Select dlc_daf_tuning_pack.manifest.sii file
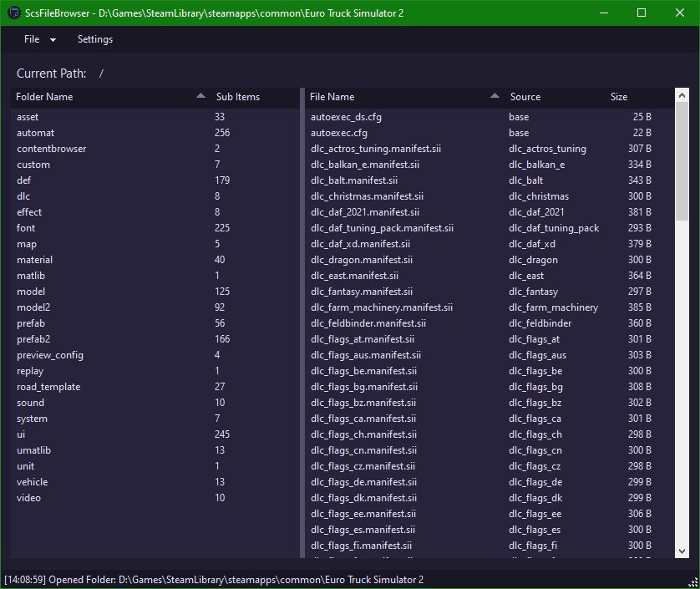The width and height of the screenshot is (700, 589). tap(490, 228)
